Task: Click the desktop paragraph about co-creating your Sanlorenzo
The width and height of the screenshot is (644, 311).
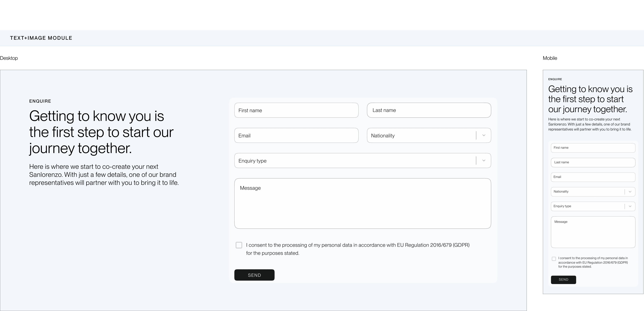Action: 104,175
